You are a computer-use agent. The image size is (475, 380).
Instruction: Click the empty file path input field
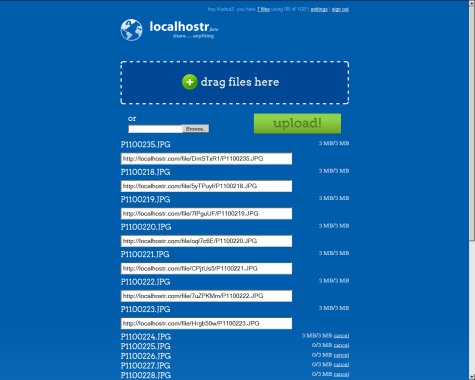155,129
